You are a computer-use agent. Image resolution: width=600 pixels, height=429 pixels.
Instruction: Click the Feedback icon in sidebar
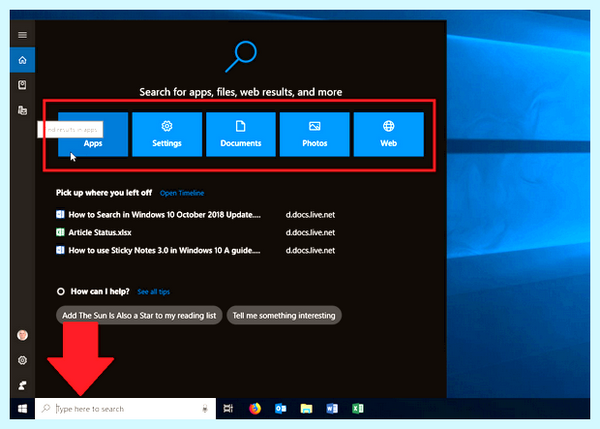22,385
